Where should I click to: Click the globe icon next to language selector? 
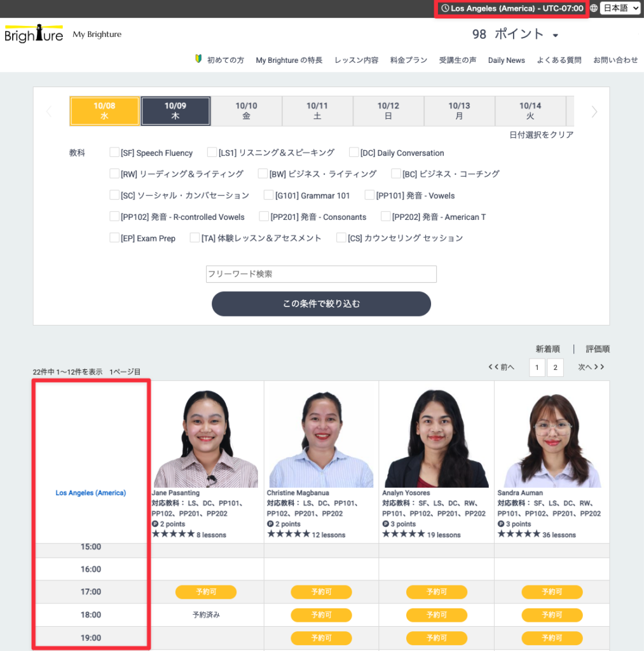(594, 8)
